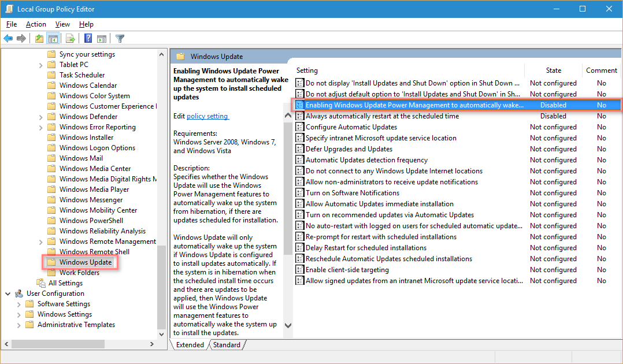The image size is (623, 364).
Task: Select the Windows Media Player tree folder
Action: 94,190
